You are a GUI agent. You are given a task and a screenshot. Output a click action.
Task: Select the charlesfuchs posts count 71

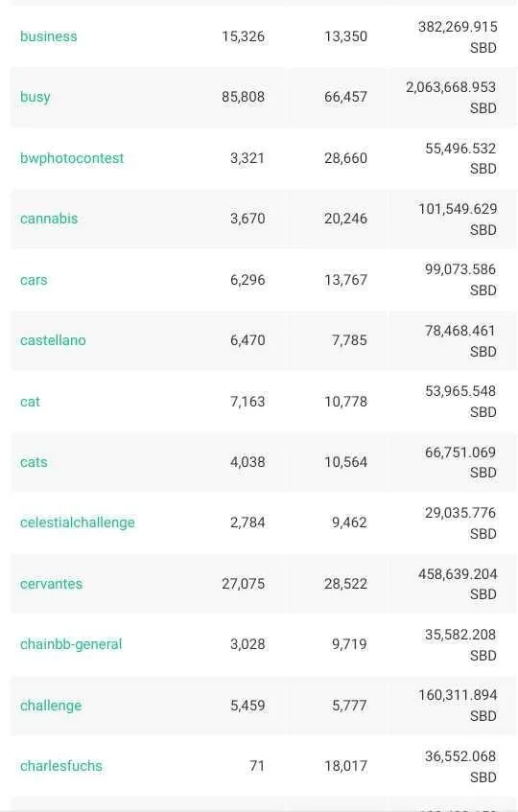pos(257,766)
